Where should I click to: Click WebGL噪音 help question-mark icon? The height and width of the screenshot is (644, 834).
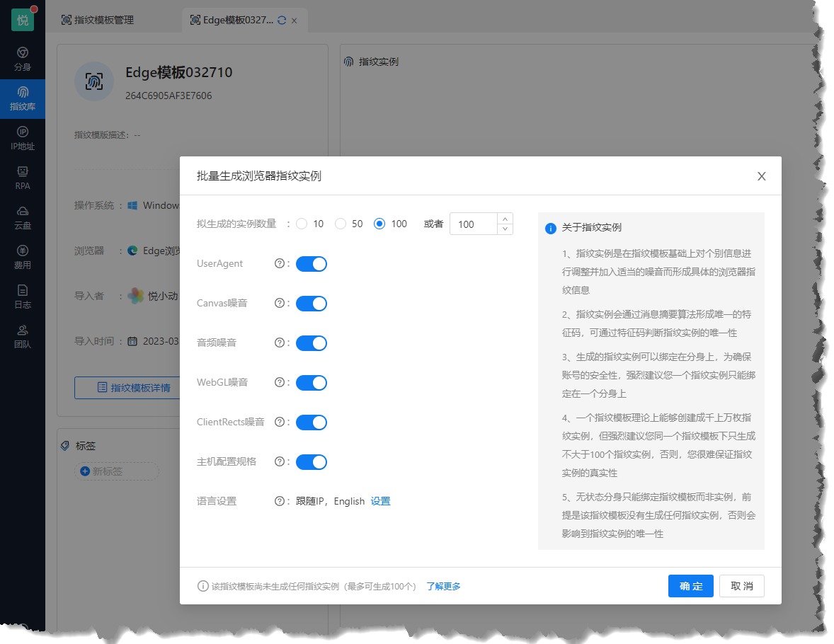click(x=279, y=382)
